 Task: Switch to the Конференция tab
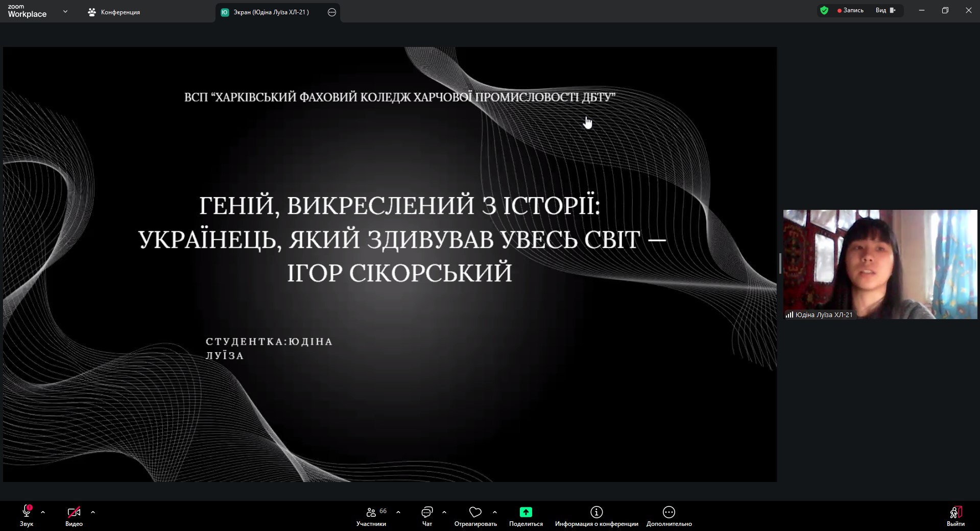(114, 12)
